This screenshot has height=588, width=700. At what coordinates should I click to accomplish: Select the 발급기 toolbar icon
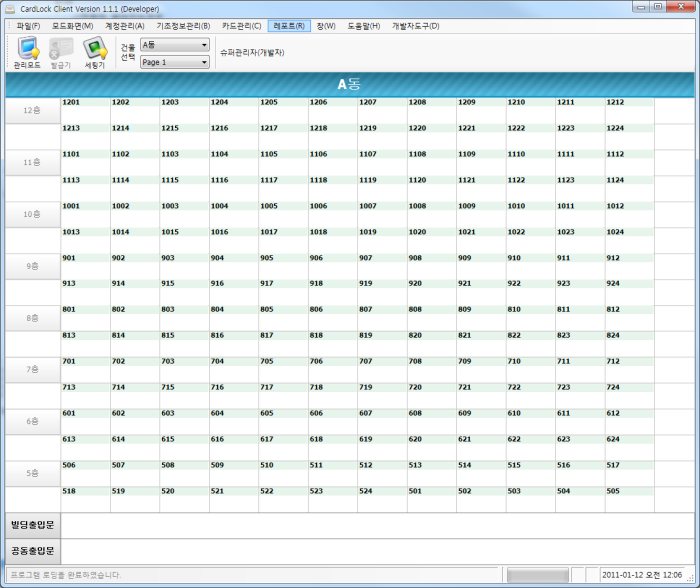click(x=61, y=53)
